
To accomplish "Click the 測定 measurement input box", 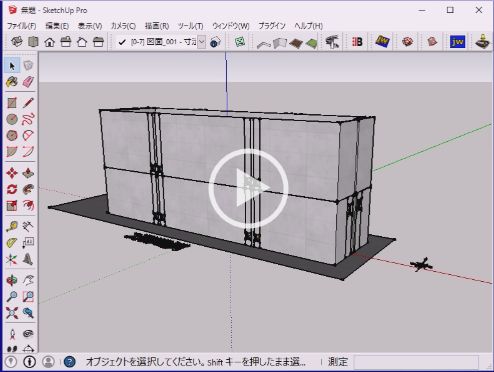I will click(416, 362).
